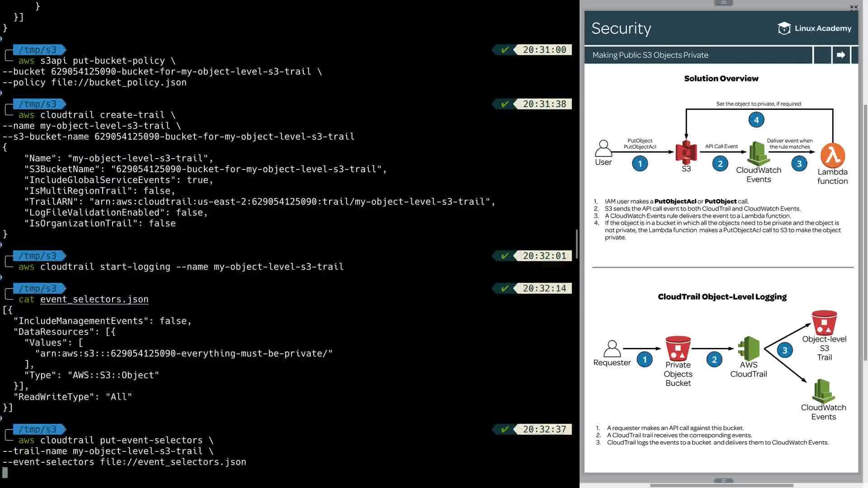The image size is (868, 488).
Task: Click the /tmp/s3 prompt at 20:32:37
Action: coord(38,429)
